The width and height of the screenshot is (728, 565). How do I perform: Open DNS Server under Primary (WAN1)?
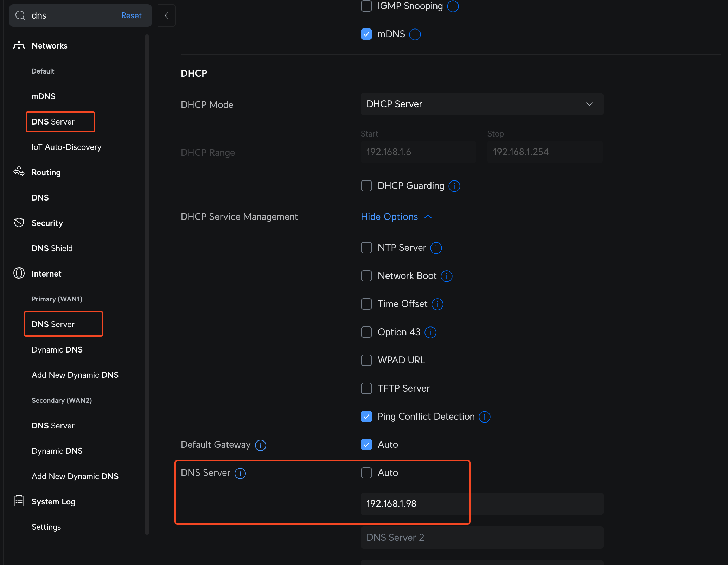coord(53,324)
